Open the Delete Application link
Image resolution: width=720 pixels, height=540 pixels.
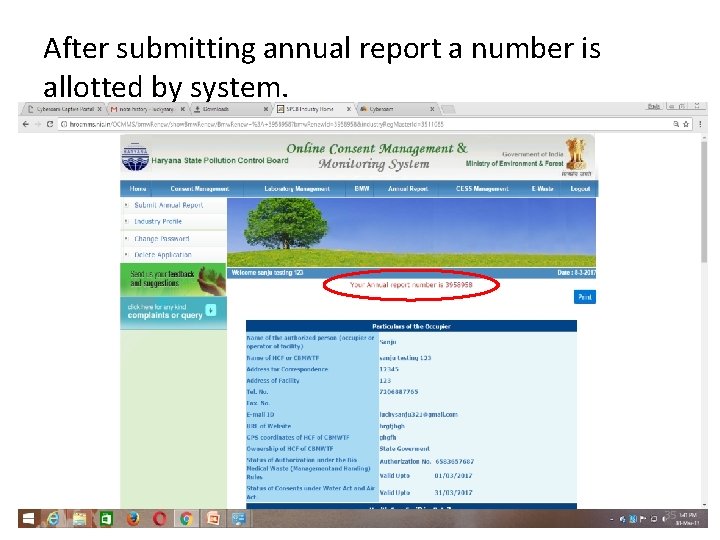tap(163, 255)
